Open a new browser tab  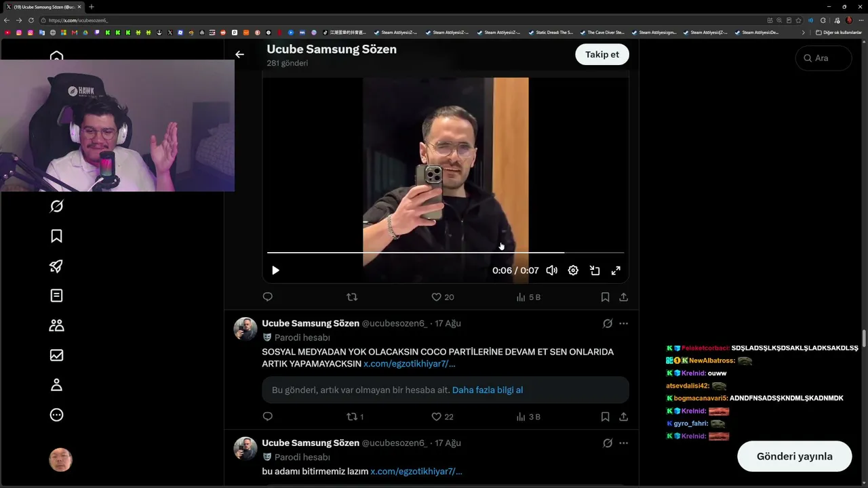(x=92, y=7)
